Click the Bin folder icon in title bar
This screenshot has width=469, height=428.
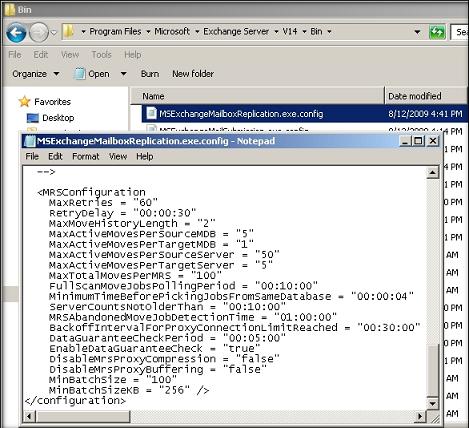tap(9, 9)
